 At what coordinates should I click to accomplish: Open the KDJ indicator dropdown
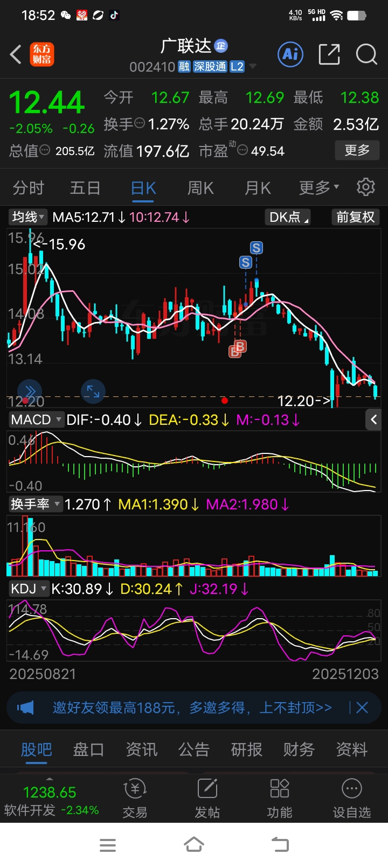point(29,589)
